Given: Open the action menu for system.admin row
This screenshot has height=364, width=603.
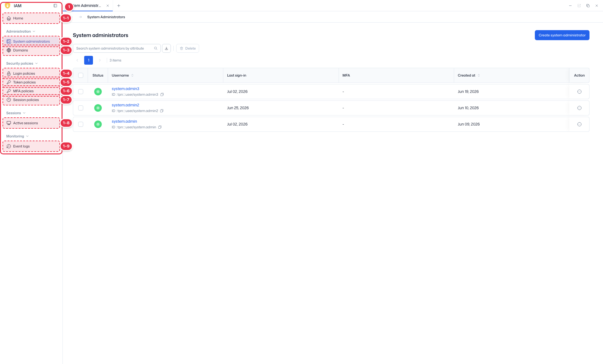Looking at the screenshot, I should coord(579,124).
